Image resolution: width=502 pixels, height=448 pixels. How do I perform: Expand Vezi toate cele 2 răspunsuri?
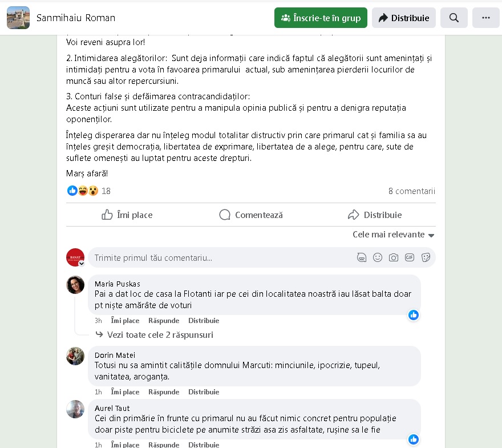[155, 335]
